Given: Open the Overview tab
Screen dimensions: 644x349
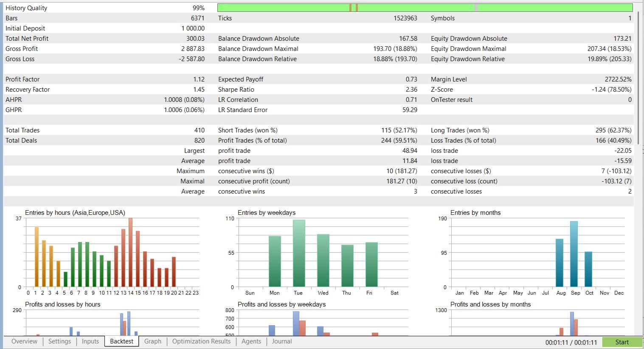Looking at the screenshot, I should 24,341.
